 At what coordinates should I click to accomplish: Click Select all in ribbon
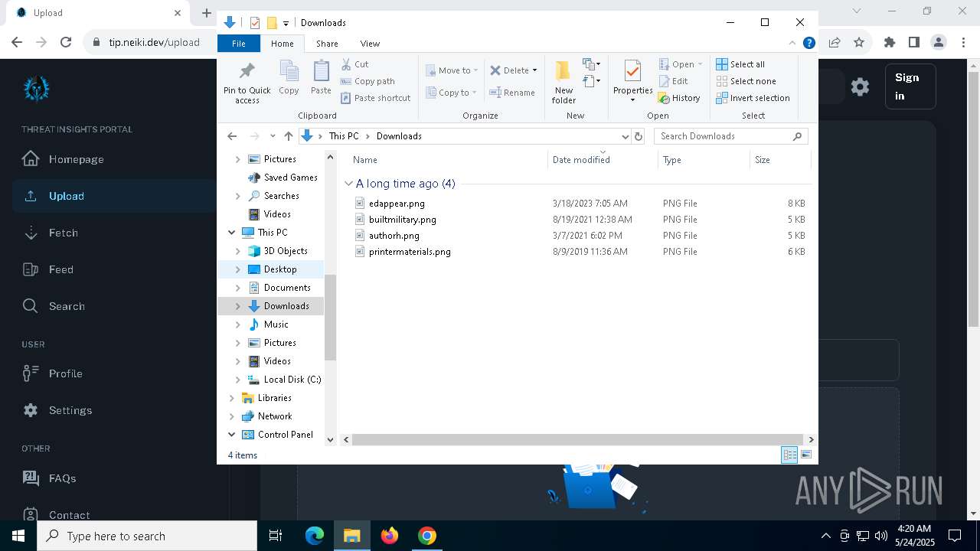(740, 64)
